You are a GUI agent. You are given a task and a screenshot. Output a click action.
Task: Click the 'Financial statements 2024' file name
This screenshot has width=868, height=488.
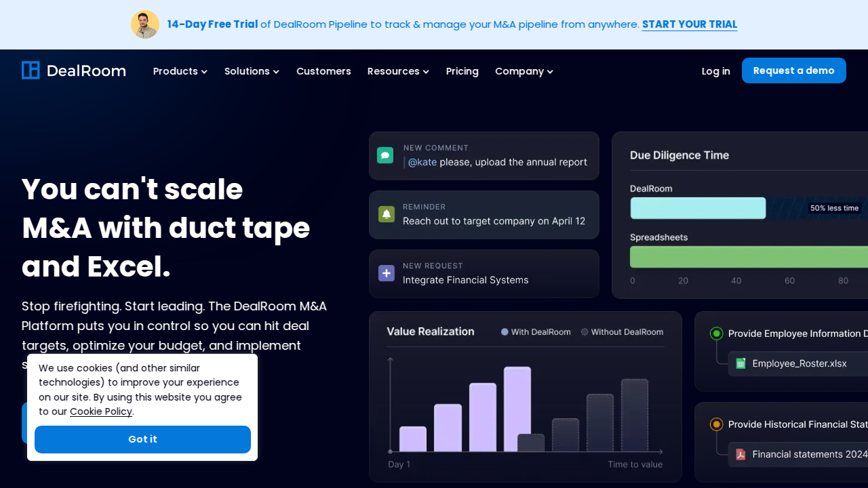810,454
